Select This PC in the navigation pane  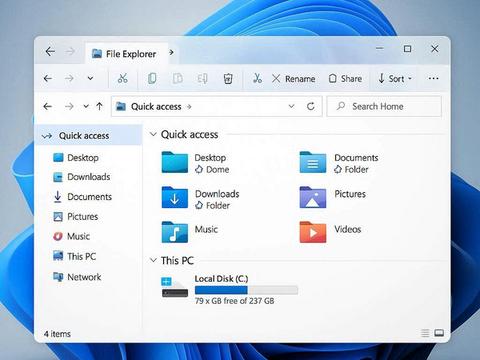point(75,256)
